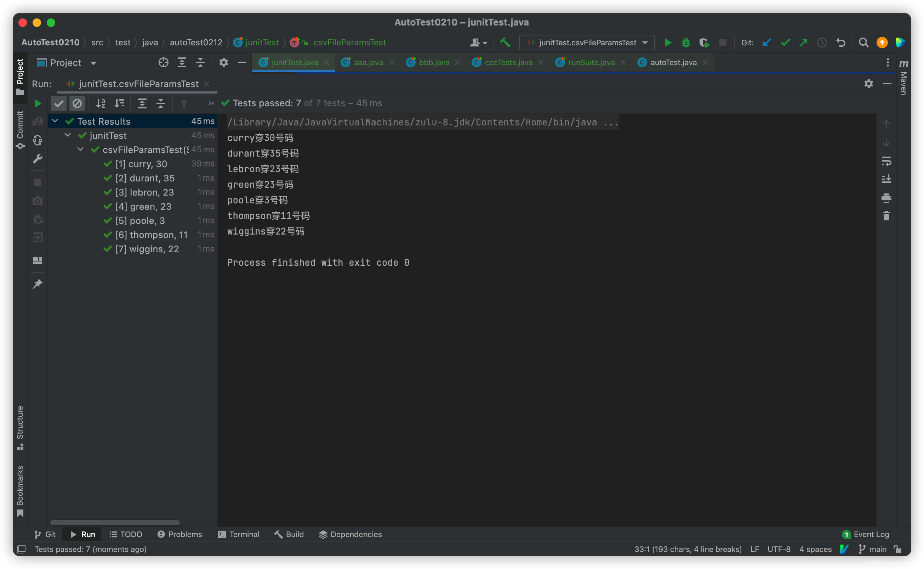The height and width of the screenshot is (569, 924).
Task: Hide the Project panel minus button
Action: point(242,62)
